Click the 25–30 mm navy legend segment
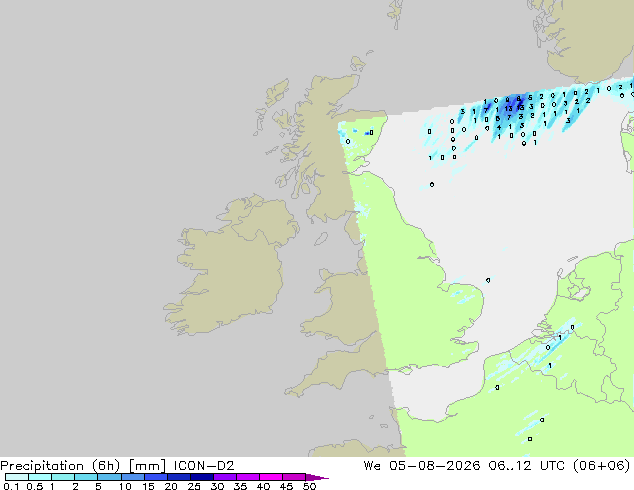The height and width of the screenshot is (490, 634). [202, 477]
